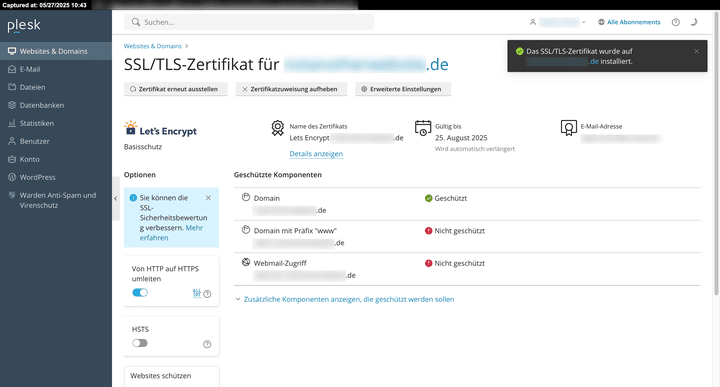The width and height of the screenshot is (720, 387).
Task: Click the Basisschutz label
Action: [143, 147]
